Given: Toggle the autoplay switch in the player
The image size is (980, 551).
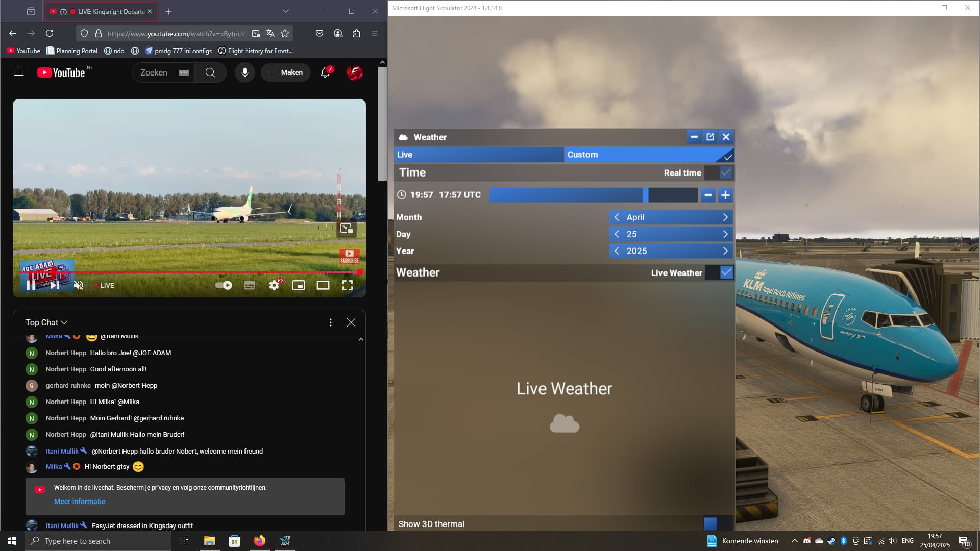Looking at the screenshot, I should pos(224,285).
